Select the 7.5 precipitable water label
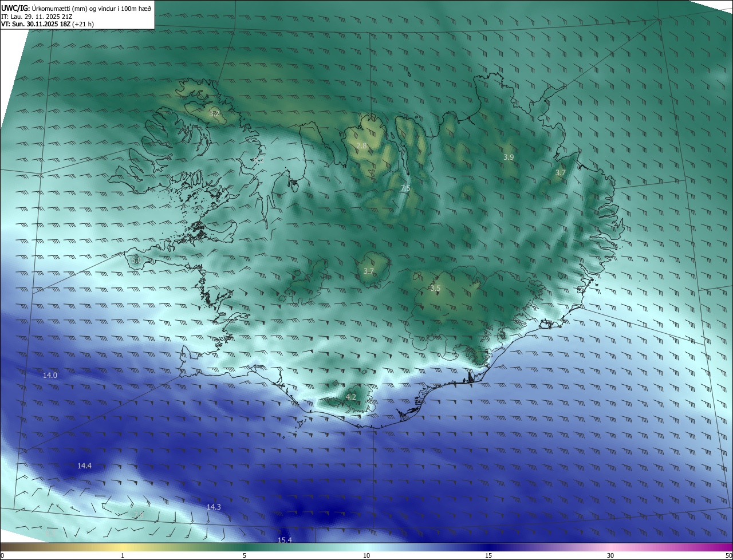The image size is (733, 560). 405,188
